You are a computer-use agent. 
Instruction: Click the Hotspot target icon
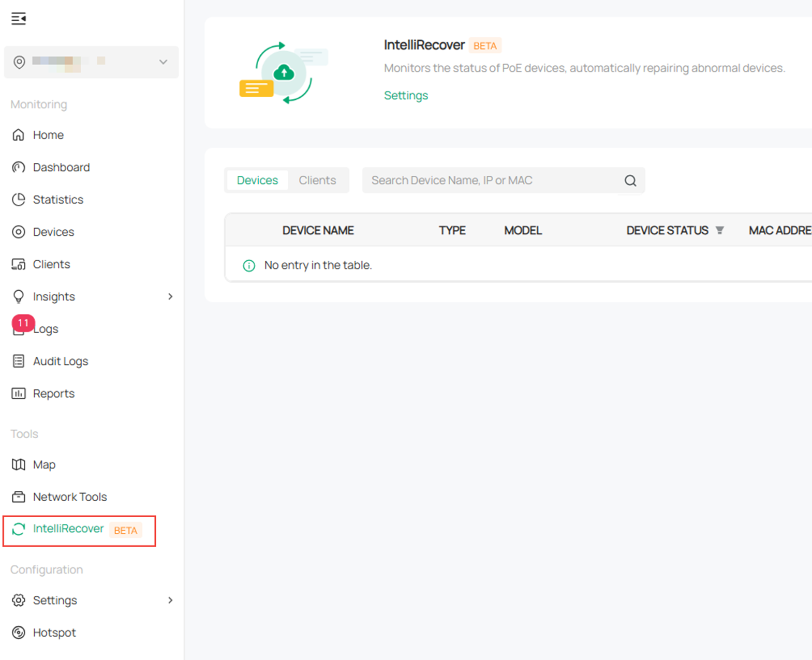coord(19,633)
